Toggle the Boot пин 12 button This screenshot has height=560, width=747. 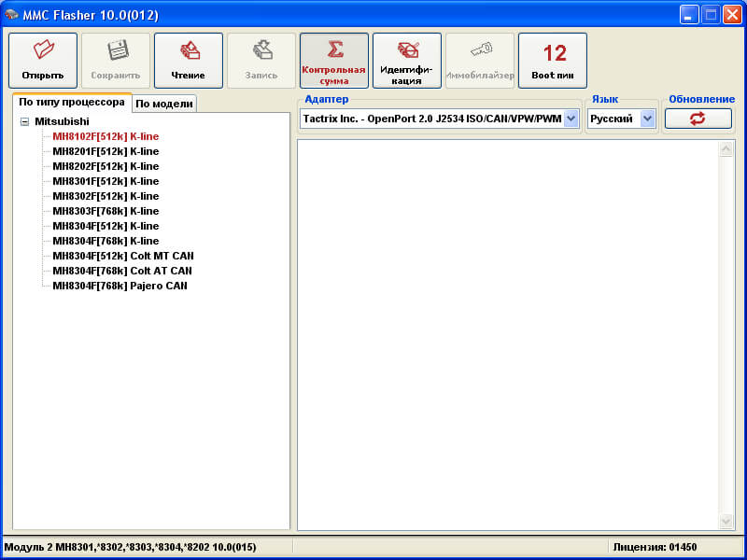click(553, 61)
